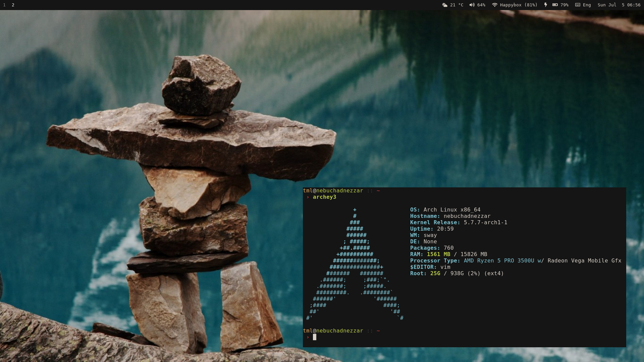The height and width of the screenshot is (362, 644).
Task: Click the Happybox network name
Action: pyautogui.click(x=511, y=5)
